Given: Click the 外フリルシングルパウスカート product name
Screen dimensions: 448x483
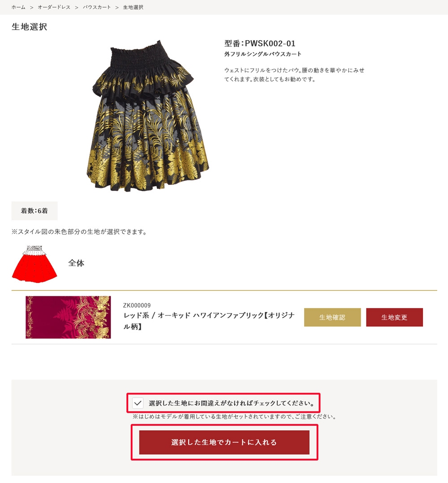Looking at the screenshot, I should coord(263,54).
